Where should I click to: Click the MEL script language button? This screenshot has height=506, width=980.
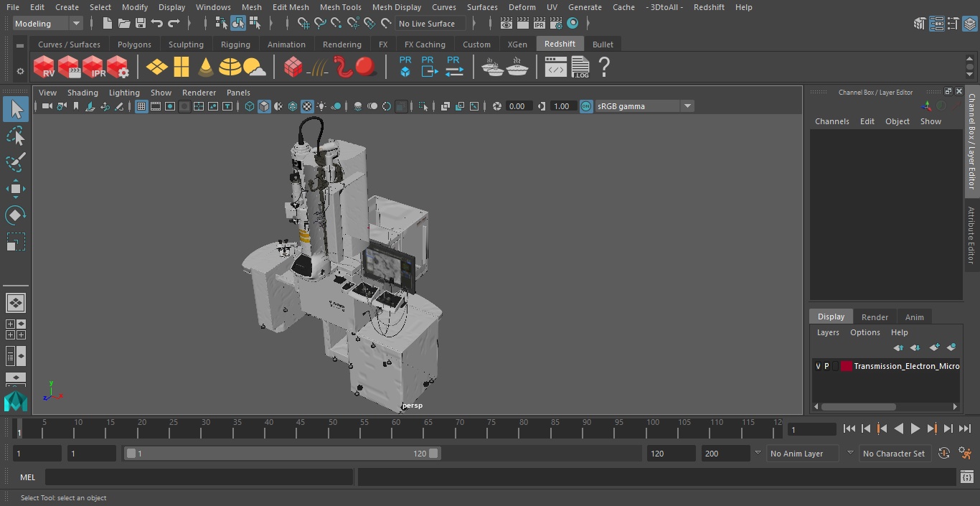[x=27, y=477]
